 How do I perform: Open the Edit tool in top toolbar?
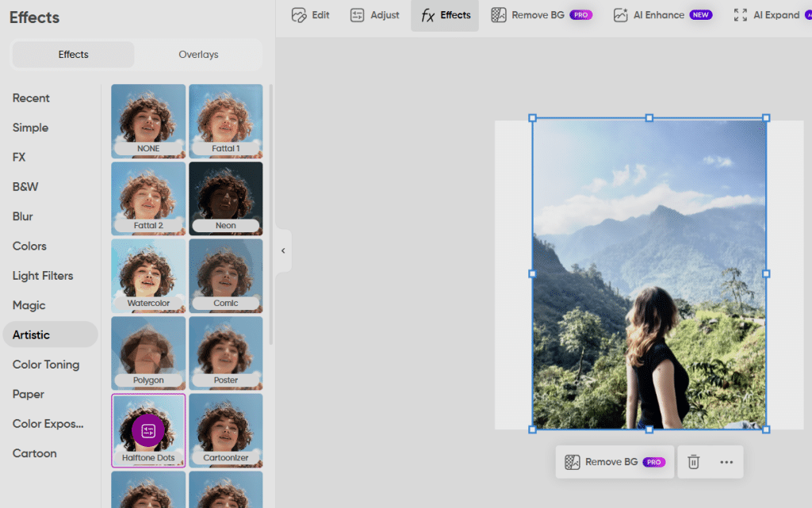click(x=310, y=15)
